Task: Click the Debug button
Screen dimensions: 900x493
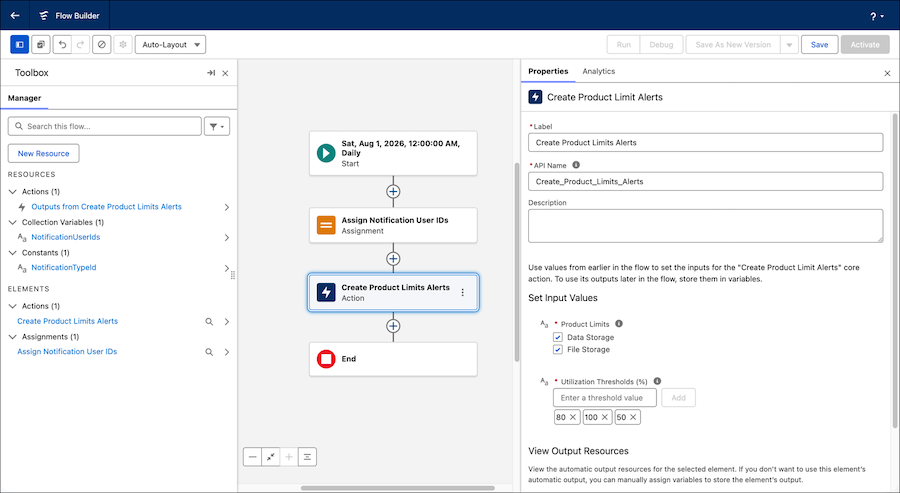Action: coord(661,44)
